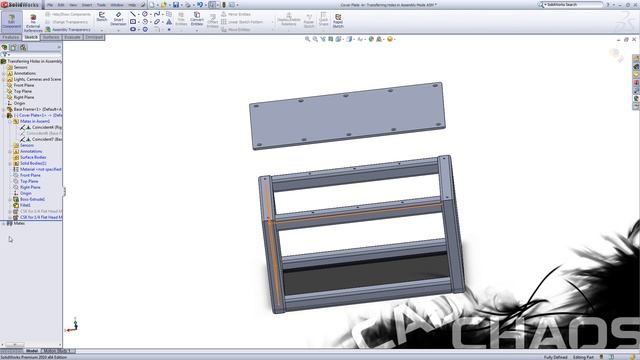Expand the Solid Bodies(1) folder

10,163
